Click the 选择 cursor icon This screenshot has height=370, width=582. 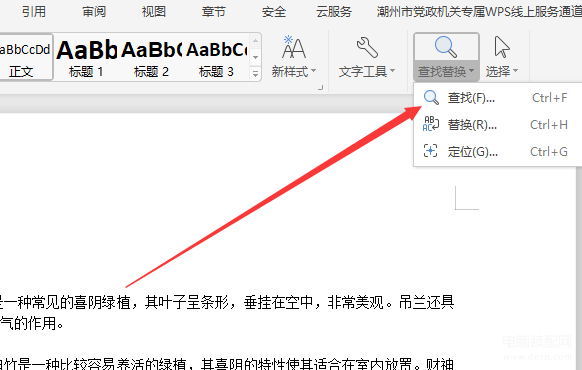pyautogui.click(x=502, y=47)
